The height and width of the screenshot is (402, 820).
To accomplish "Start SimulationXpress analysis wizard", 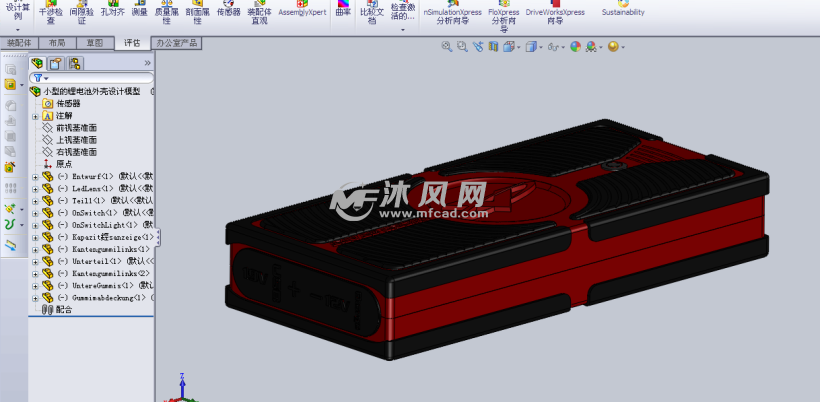I will pos(453,13).
